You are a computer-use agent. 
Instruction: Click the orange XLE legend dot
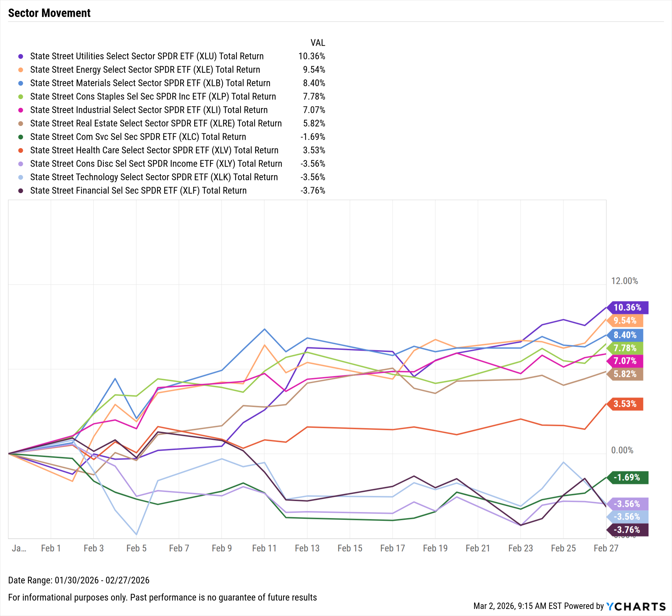coord(20,70)
